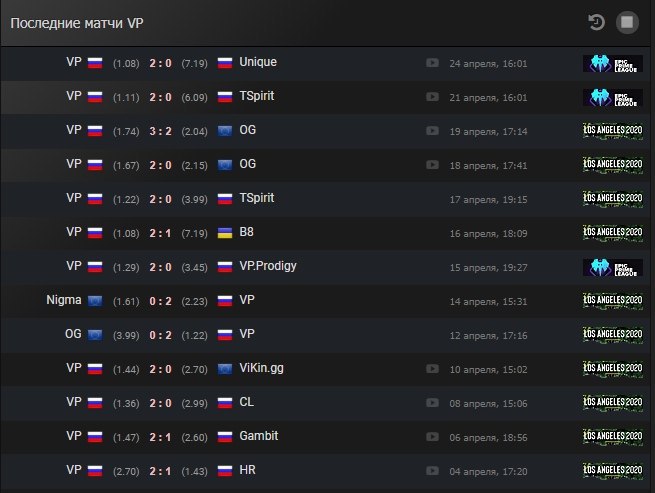Click Epic League logo on VP.Prodigy row

pyautogui.click(x=613, y=267)
